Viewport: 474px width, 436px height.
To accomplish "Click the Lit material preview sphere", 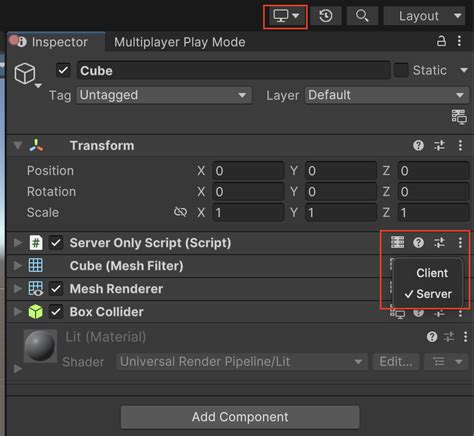I will [x=40, y=346].
